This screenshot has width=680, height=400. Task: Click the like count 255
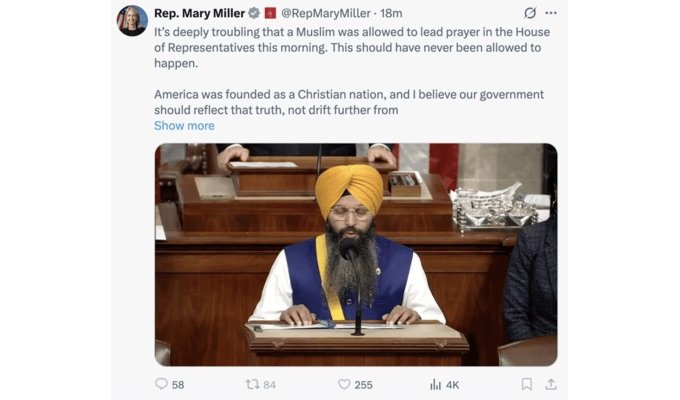click(x=363, y=385)
